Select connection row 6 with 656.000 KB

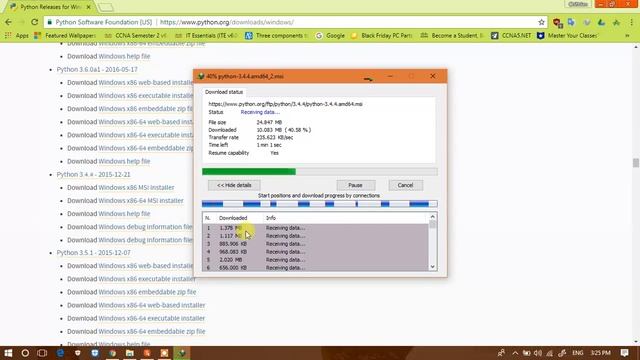click(315, 268)
